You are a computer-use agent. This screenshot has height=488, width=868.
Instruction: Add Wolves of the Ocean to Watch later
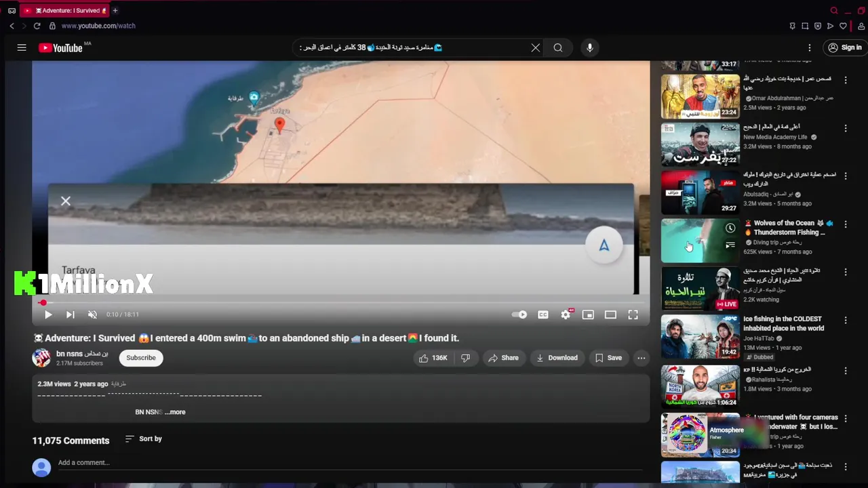pyautogui.click(x=730, y=228)
